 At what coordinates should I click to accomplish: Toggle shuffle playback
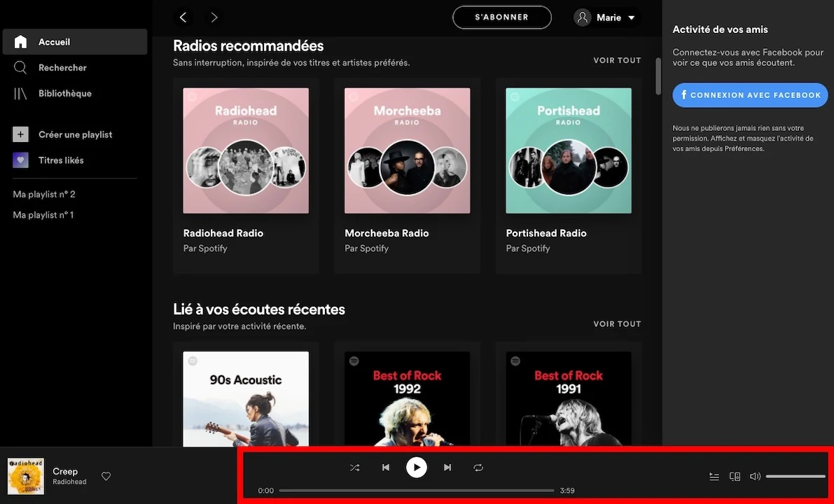(x=355, y=468)
